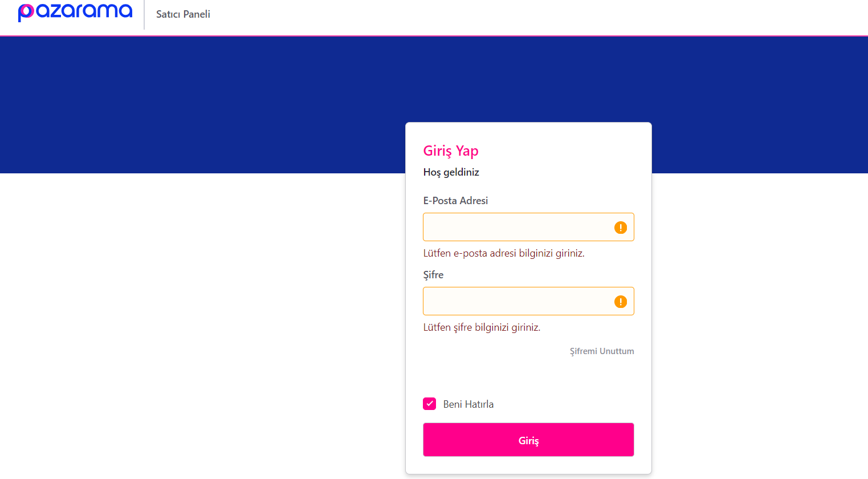868x479 pixels.
Task: Click the warning icon in Şifre field
Action: [621, 302]
